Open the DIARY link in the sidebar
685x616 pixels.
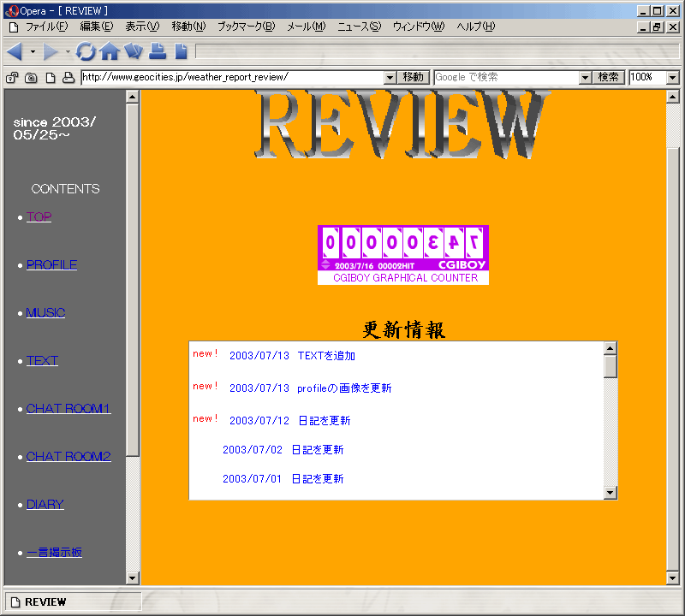click(45, 505)
